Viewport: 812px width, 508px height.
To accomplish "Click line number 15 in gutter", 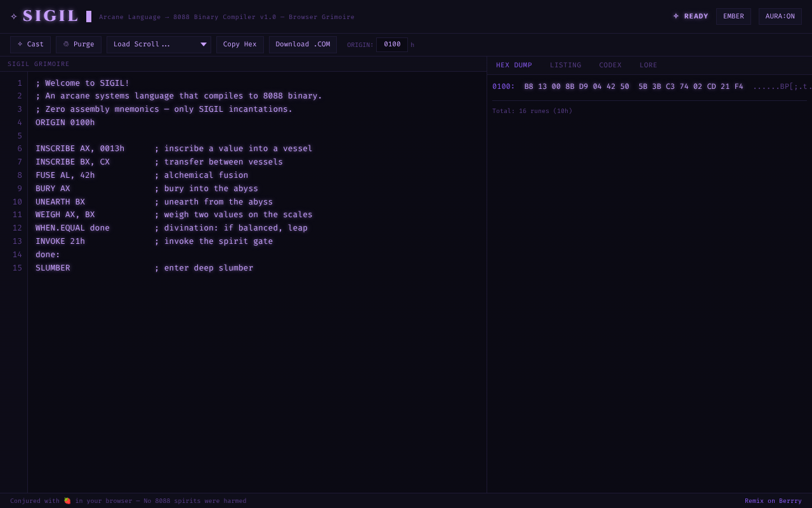I will (17, 268).
